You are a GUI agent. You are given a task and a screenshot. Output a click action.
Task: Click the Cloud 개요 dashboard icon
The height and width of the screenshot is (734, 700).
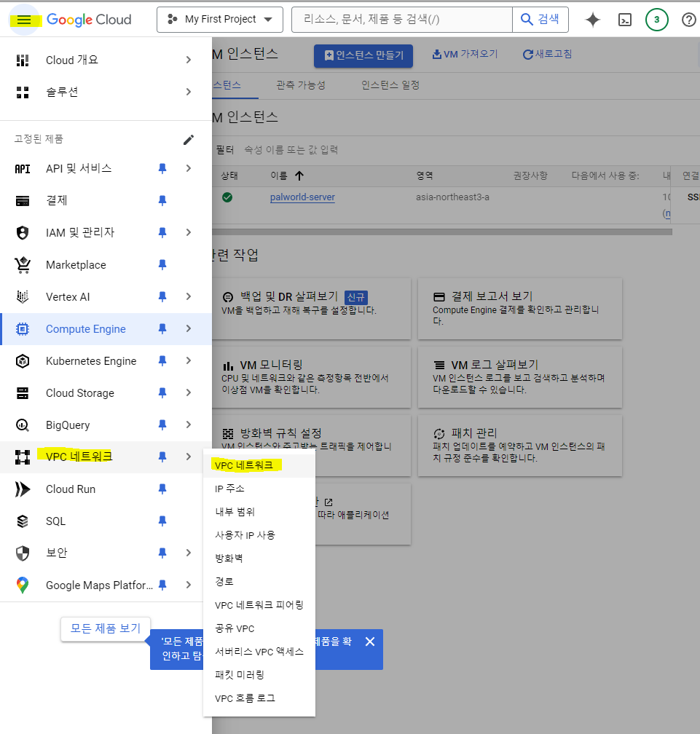23,60
